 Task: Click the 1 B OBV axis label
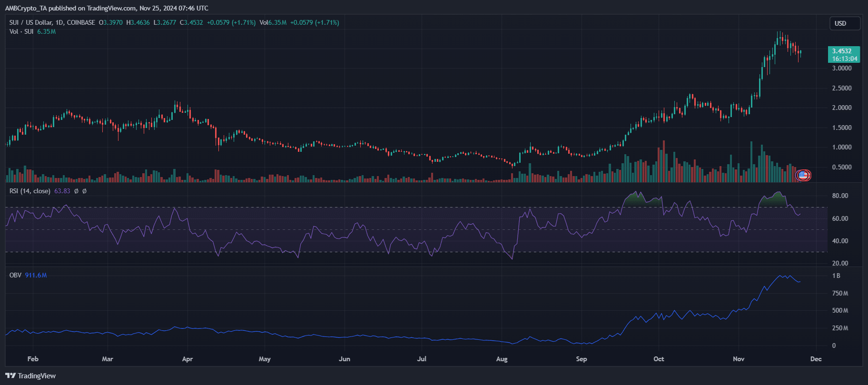836,276
